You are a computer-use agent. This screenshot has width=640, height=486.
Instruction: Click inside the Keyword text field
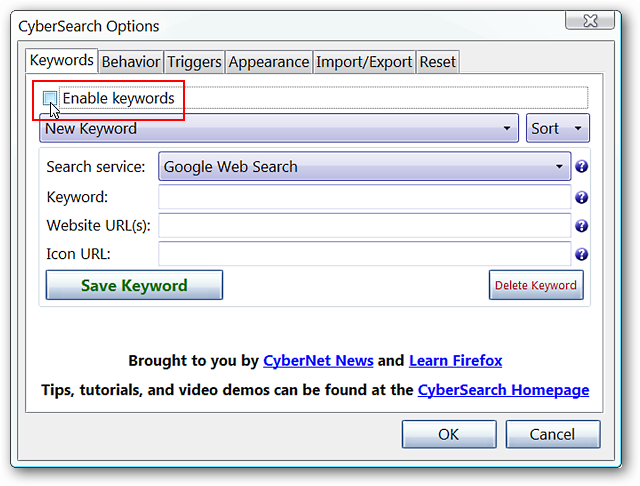click(364, 197)
